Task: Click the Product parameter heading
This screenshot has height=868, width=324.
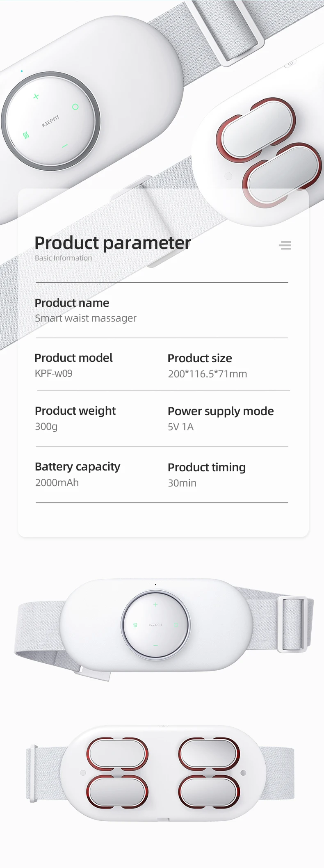Action: pyautogui.click(x=112, y=242)
